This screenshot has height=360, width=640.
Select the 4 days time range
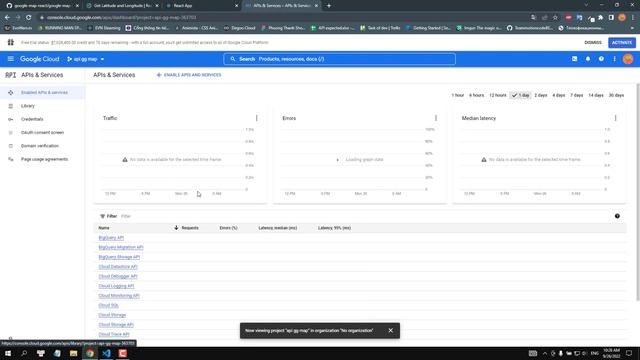pyautogui.click(x=559, y=95)
